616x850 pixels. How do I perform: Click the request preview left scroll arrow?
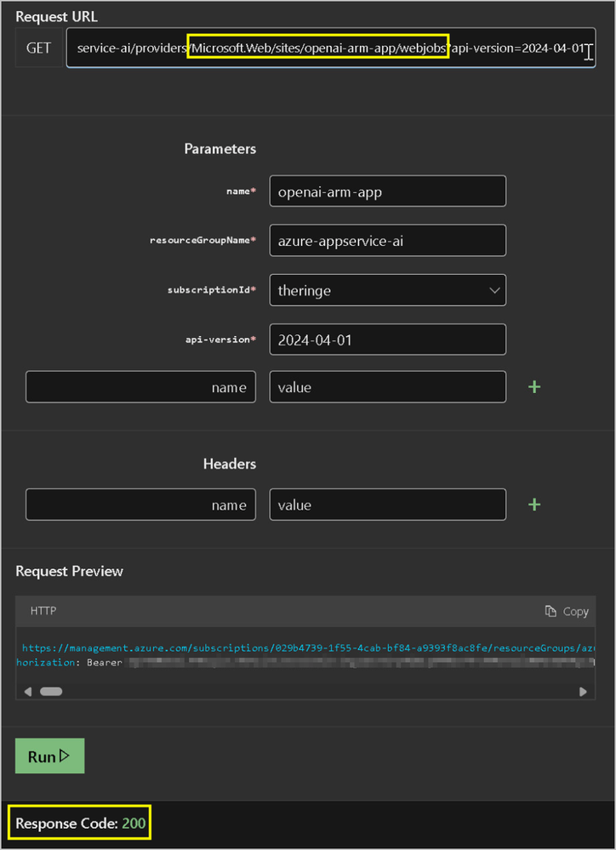(28, 691)
